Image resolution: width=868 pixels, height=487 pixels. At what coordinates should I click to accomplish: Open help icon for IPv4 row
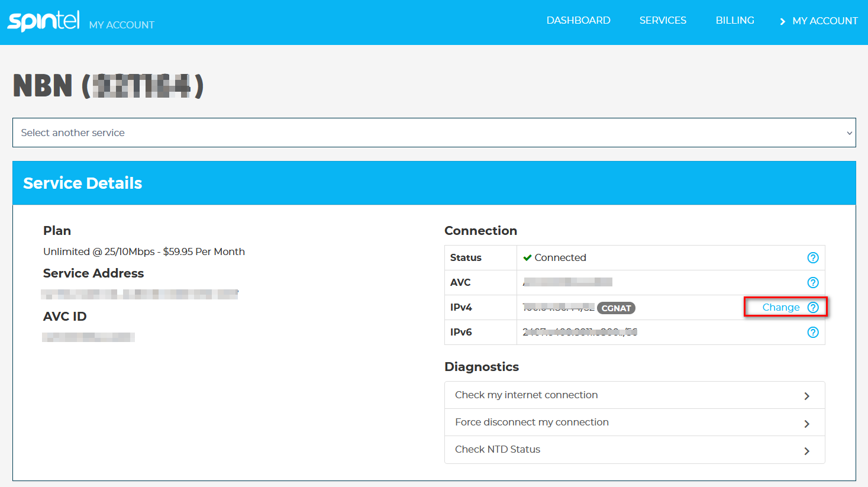tap(813, 307)
